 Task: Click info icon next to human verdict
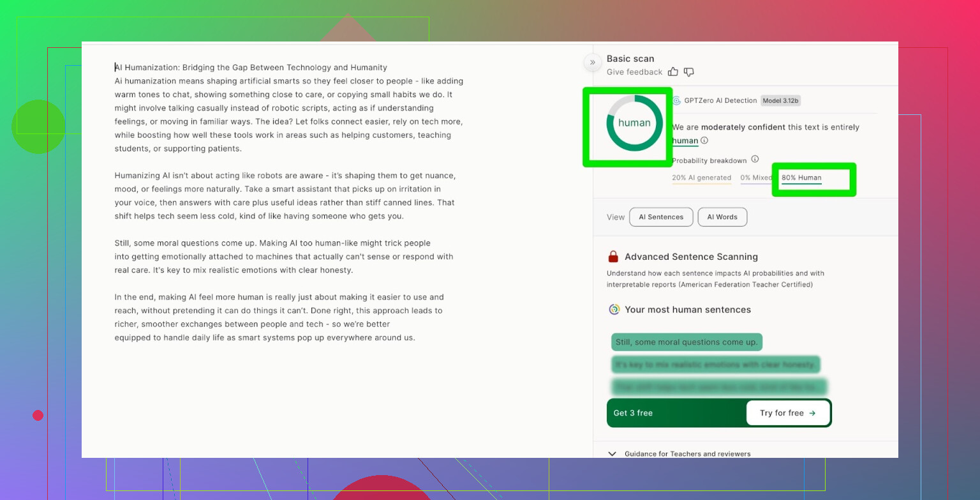point(704,140)
